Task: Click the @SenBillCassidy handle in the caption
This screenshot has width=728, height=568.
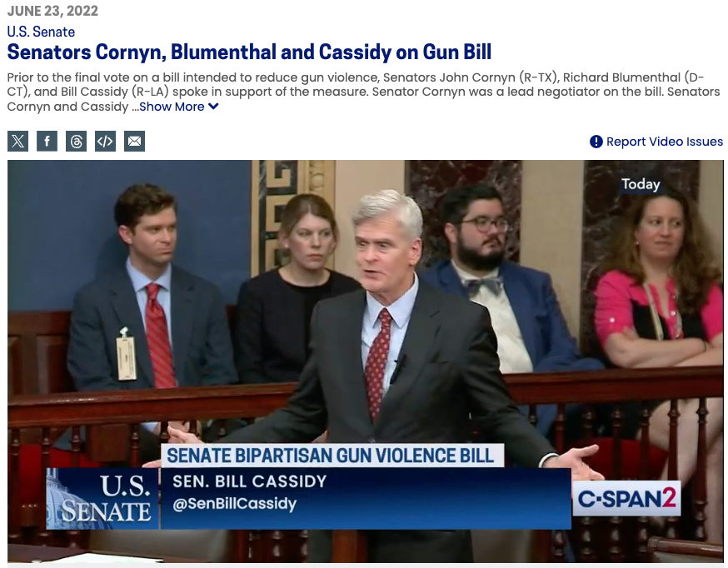Action: click(234, 504)
